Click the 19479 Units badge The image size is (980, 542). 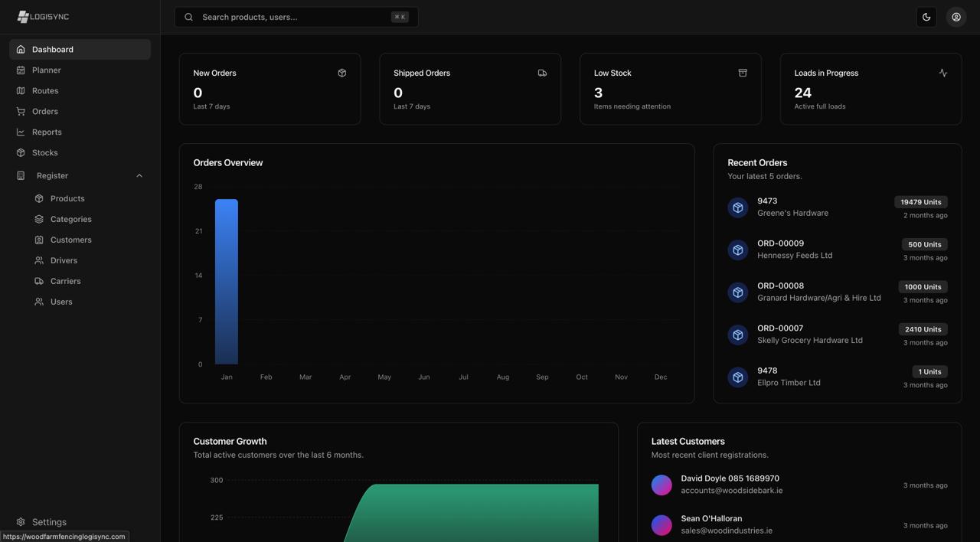pyautogui.click(x=921, y=202)
